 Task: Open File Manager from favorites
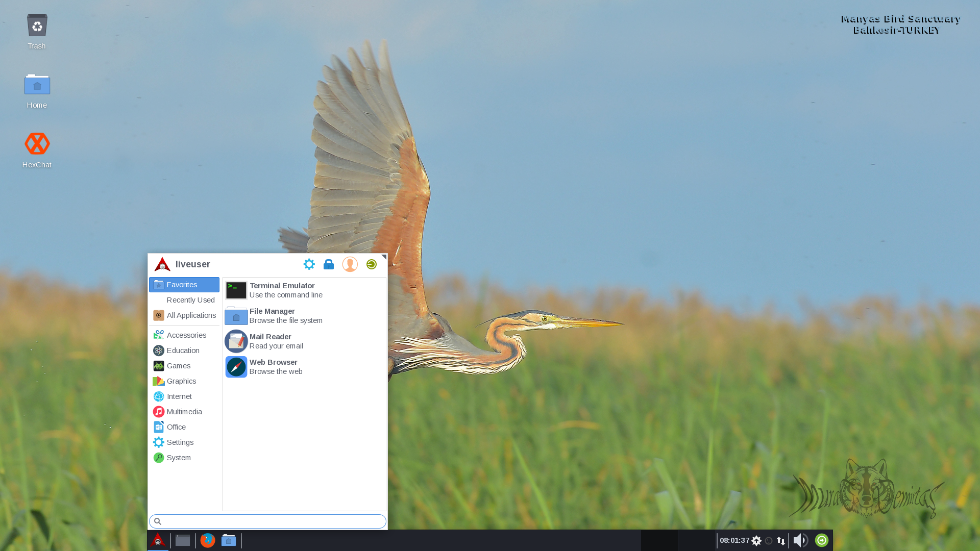305,316
